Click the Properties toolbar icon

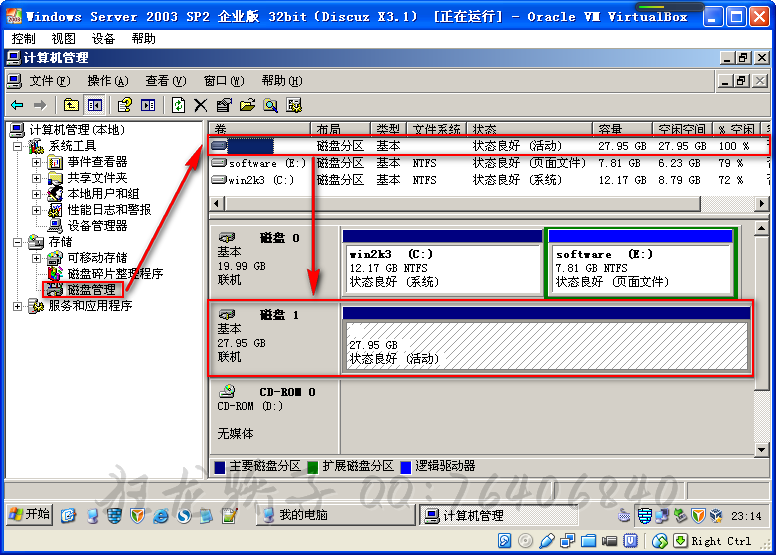[224, 105]
